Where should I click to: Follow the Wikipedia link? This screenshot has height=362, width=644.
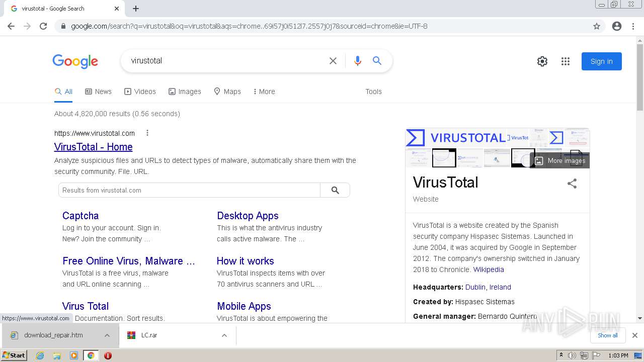(489, 269)
